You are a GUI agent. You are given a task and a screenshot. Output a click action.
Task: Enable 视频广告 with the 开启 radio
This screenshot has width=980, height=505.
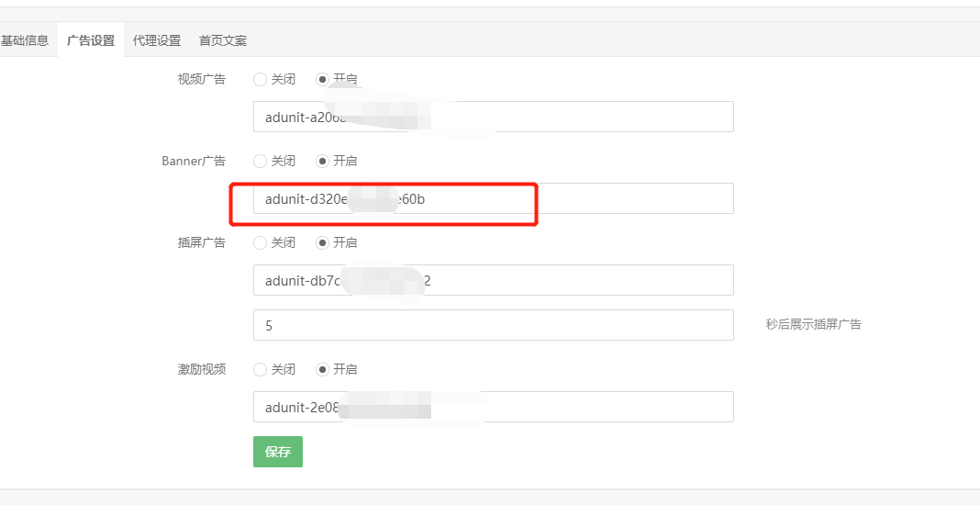click(x=322, y=80)
